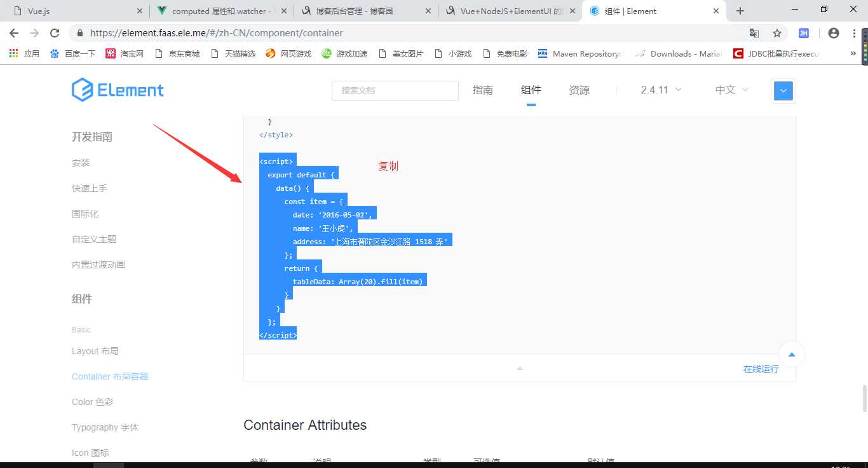Image resolution: width=868 pixels, height=468 pixels.
Task: Open the 免费电影 bookmark
Action: click(x=505, y=53)
